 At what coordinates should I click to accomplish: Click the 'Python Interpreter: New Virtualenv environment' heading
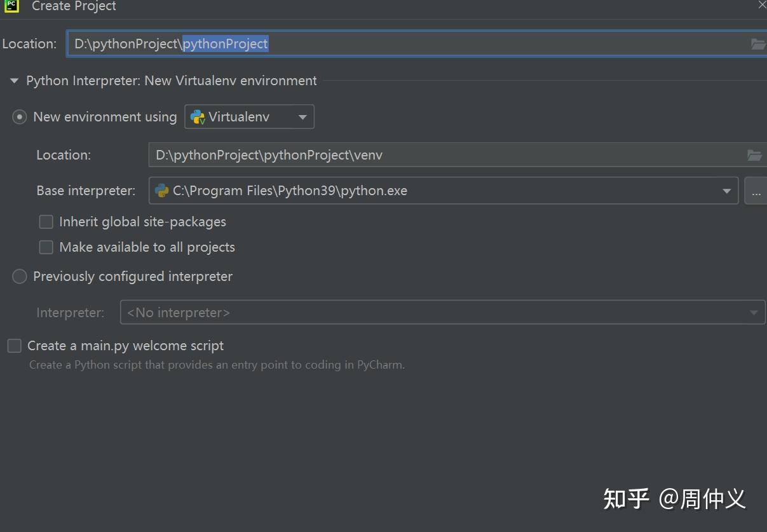[x=172, y=81]
